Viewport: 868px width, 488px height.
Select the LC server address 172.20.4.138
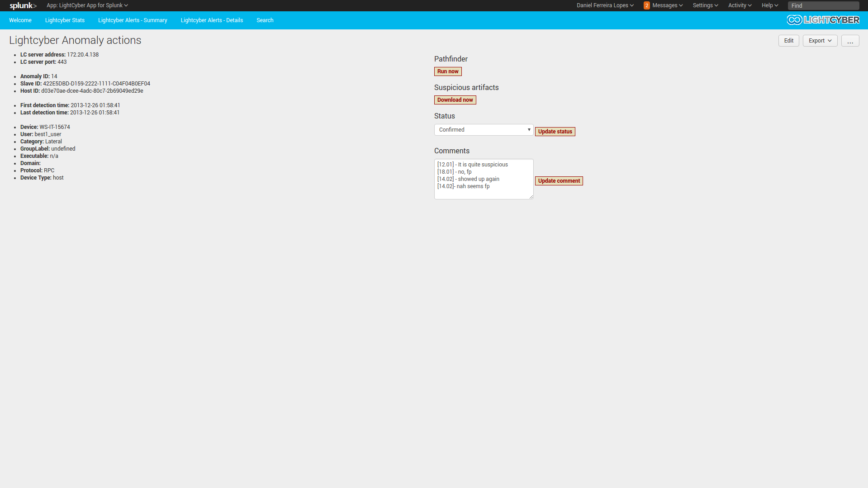[x=83, y=55]
